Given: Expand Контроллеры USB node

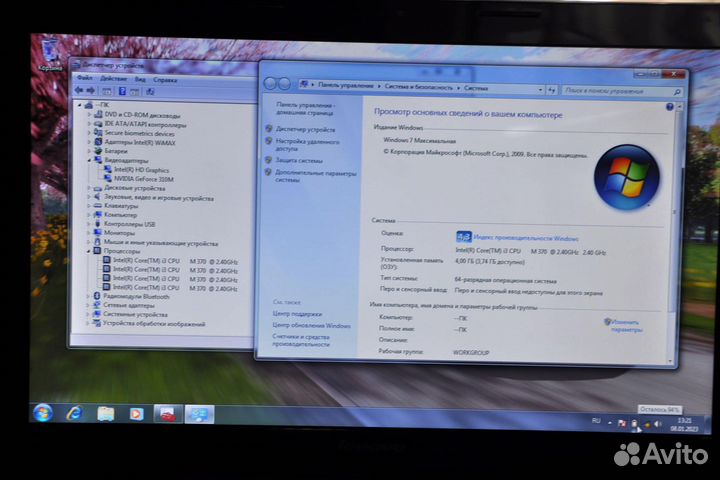Looking at the screenshot, I should click(x=89, y=224).
